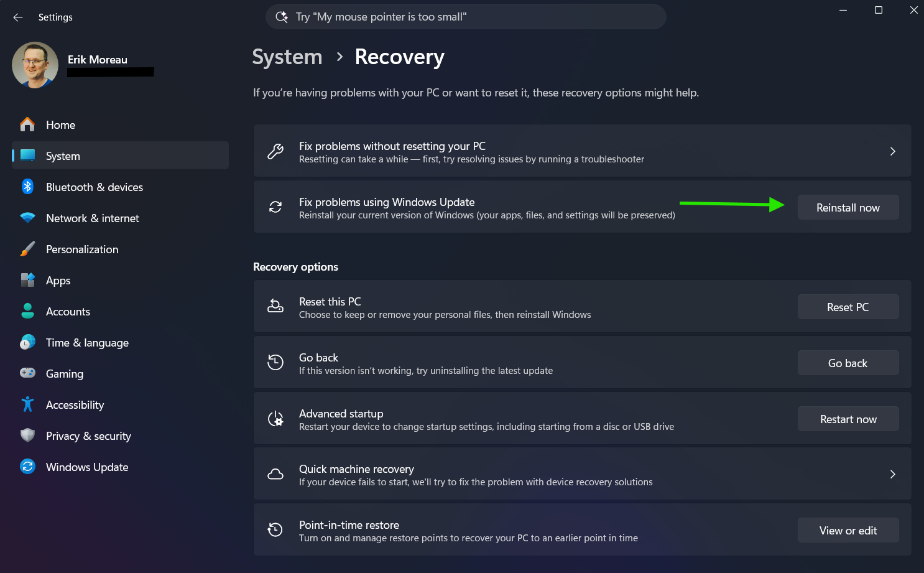Click the "Advanced startup" title text
The width and height of the screenshot is (924, 573).
pos(341,414)
